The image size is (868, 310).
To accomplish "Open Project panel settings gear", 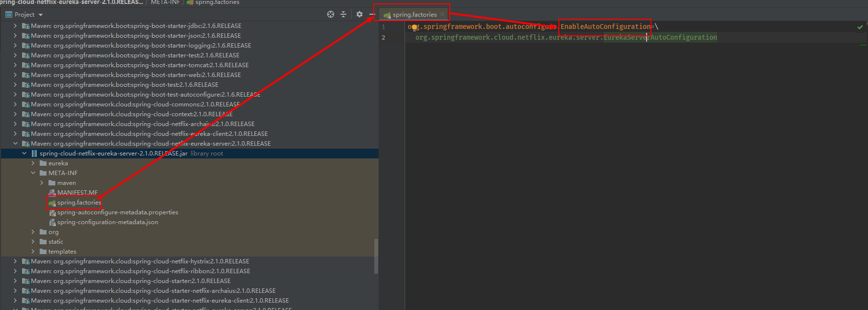I will click(x=360, y=14).
